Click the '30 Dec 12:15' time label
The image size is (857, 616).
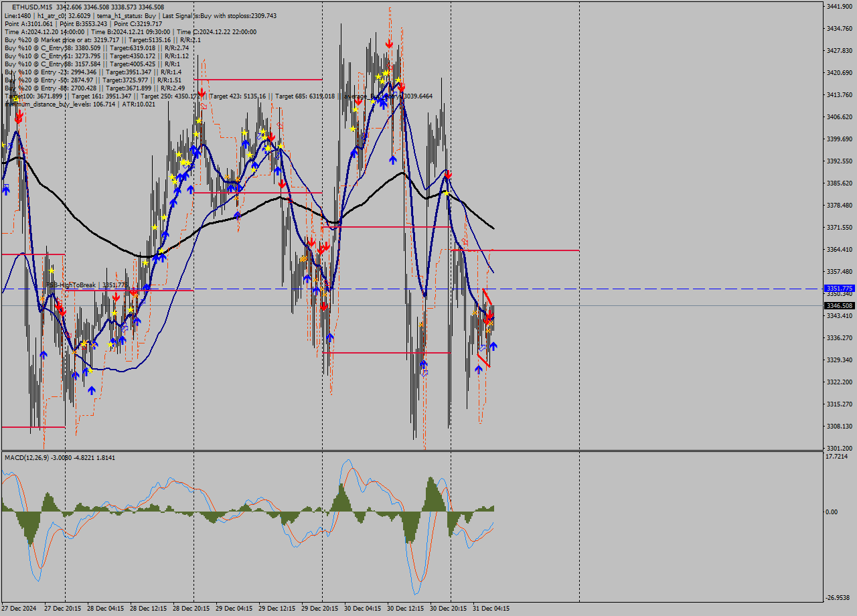coord(406,609)
